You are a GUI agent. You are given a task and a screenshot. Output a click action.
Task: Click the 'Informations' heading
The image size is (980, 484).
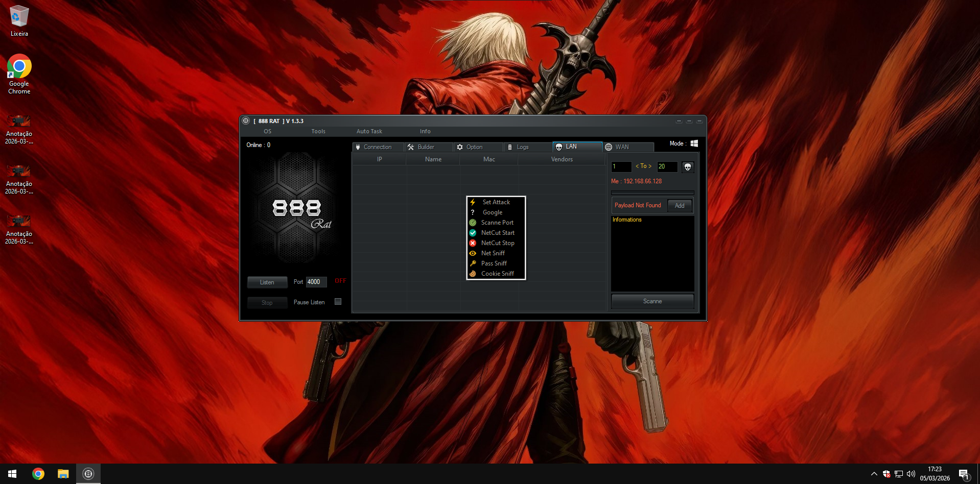click(x=627, y=220)
